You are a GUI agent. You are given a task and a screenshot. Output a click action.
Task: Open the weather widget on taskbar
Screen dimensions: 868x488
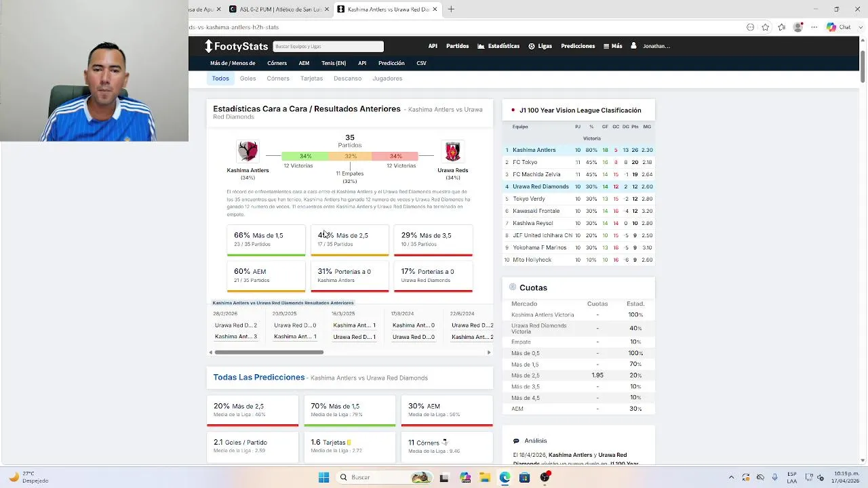28,477
